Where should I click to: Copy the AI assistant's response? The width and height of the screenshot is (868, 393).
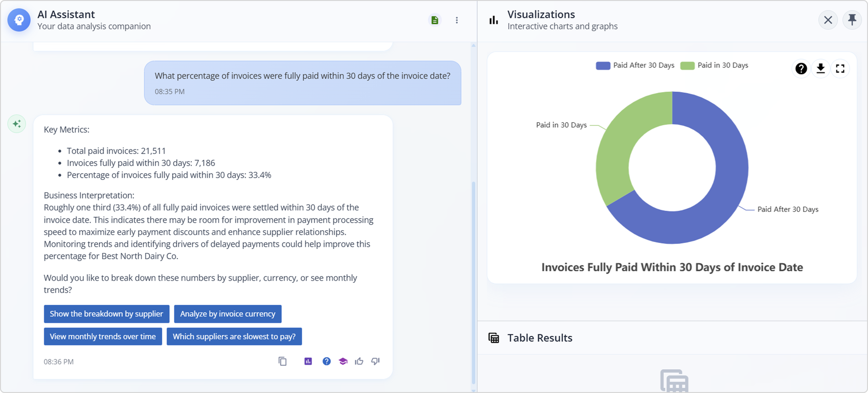pyautogui.click(x=283, y=361)
